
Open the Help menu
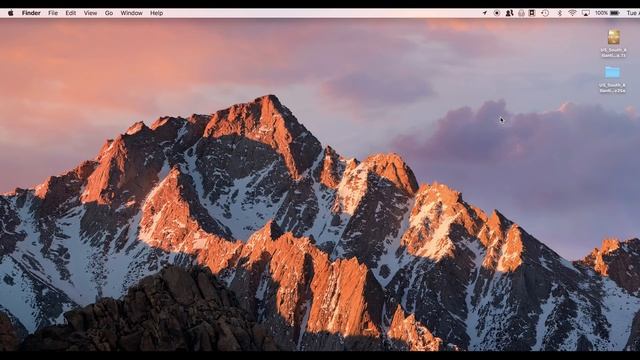[156, 13]
